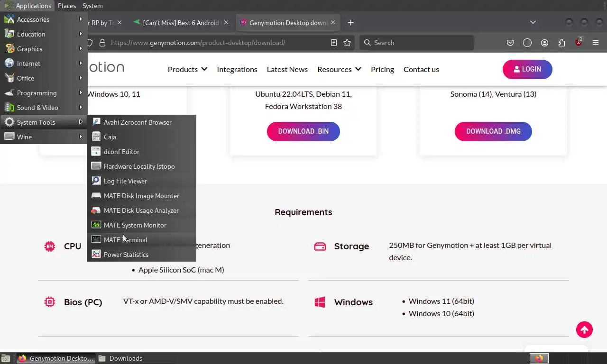Show the list all tabs dropdown
The width and height of the screenshot is (607, 364).
point(533,22)
